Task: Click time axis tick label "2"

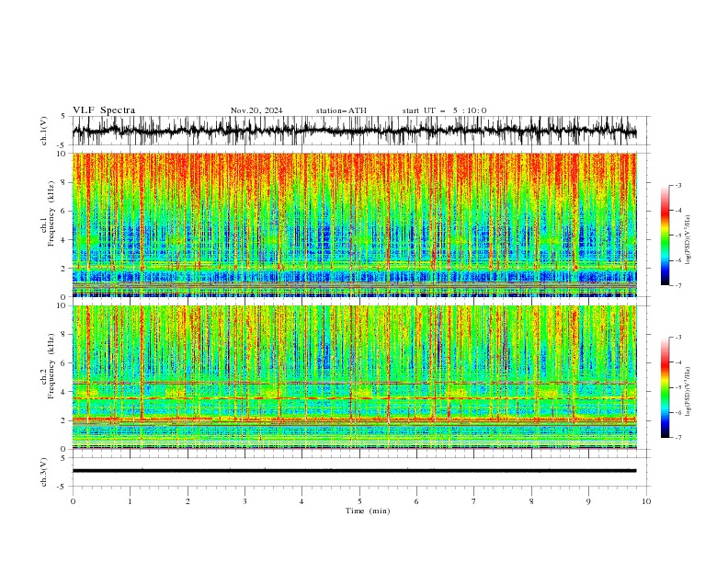Action: [188, 501]
